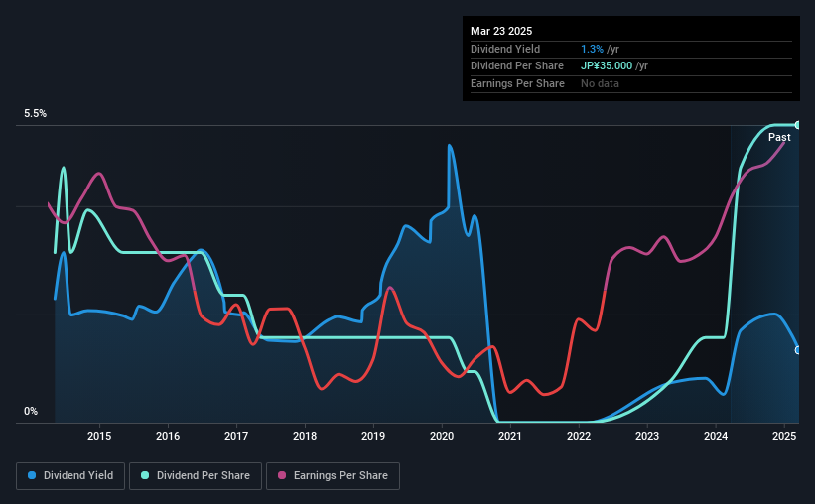
Task: Click the 2018 x-axis label
Action: 305,436
